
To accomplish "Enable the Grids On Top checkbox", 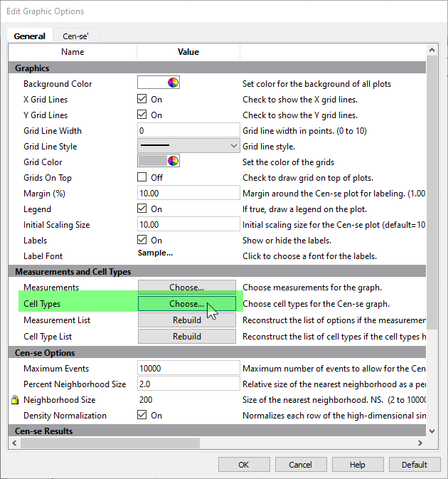I will point(142,177).
